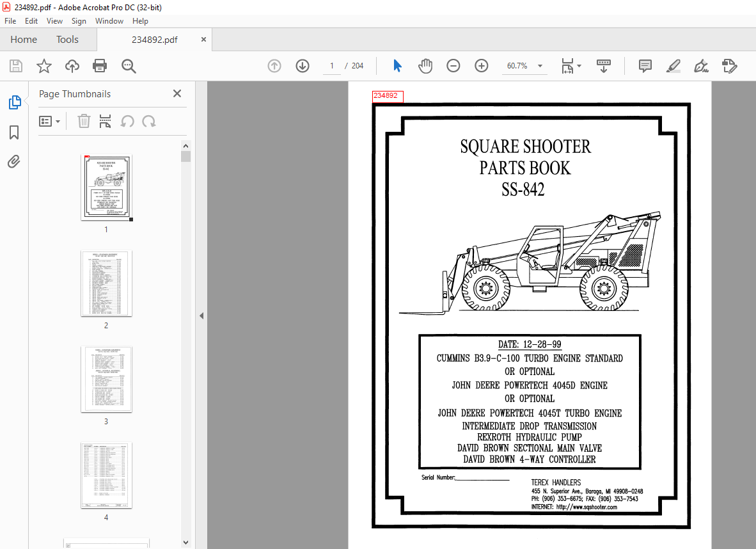Go to next page arrow
Image resolution: width=756 pixels, height=549 pixels.
point(303,66)
